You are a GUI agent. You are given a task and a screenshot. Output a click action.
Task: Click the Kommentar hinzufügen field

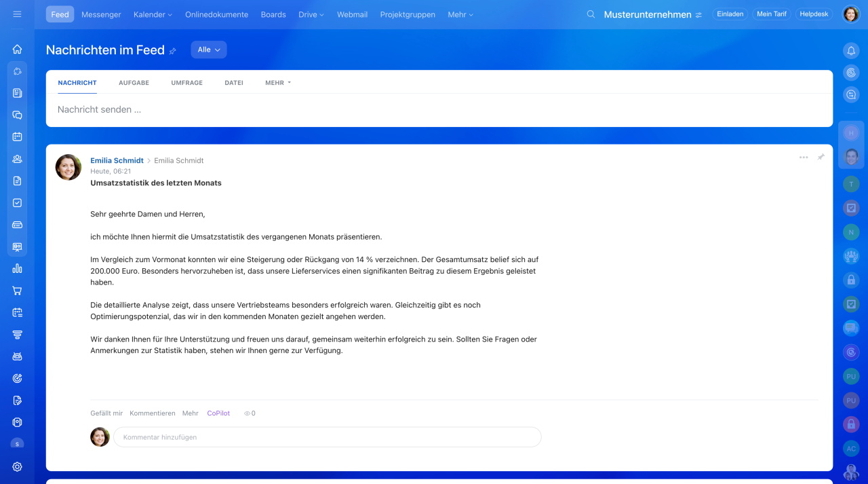tap(327, 437)
